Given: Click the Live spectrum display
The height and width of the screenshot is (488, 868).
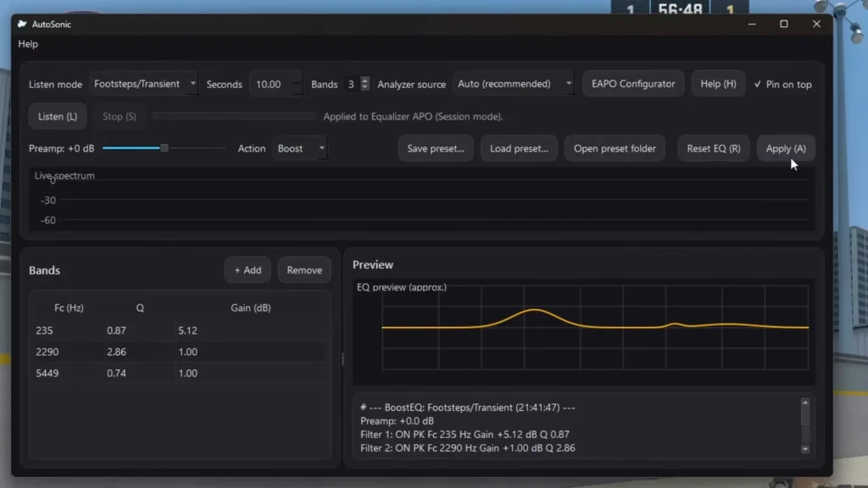Looking at the screenshot, I should [x=422, y=200].
